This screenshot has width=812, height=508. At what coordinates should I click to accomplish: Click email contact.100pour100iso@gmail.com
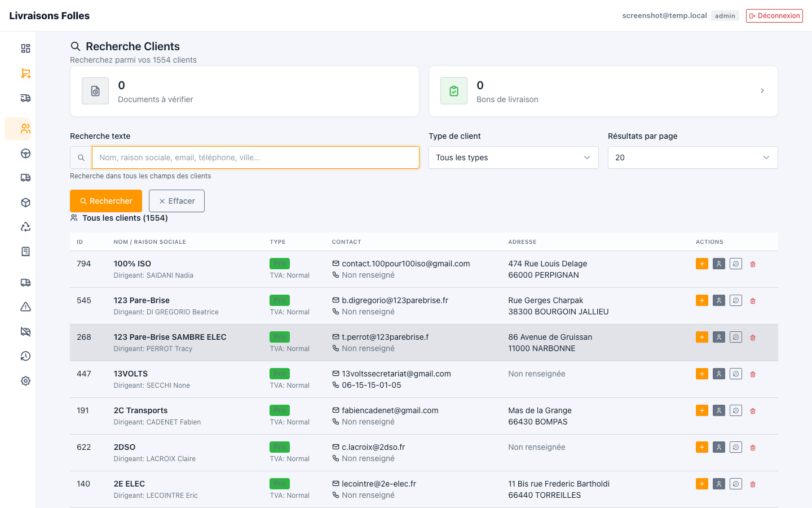[406, 264]
